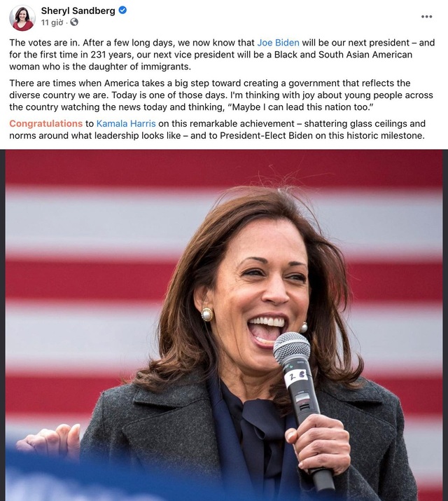This screenshot has height=501, width=448.
Task: Click the paragraph starting "The votes are in"
Action: tap(222, 55)
